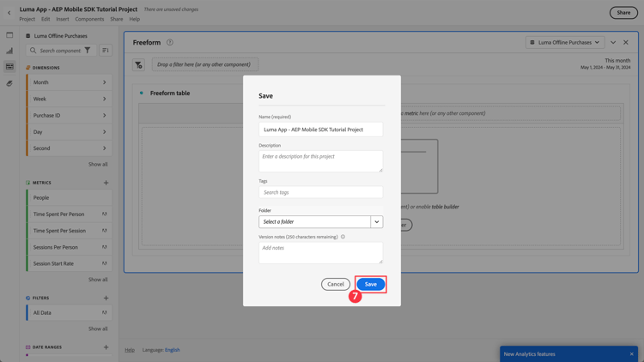644x362 pixels.
Task: Select the People metric
Action: pos(69,197)
